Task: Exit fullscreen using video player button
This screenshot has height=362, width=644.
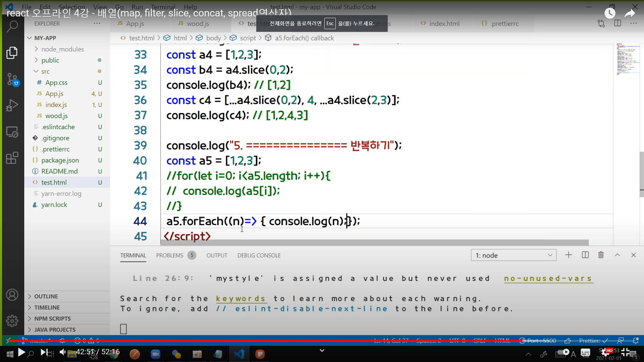Action: pos(625,352)
